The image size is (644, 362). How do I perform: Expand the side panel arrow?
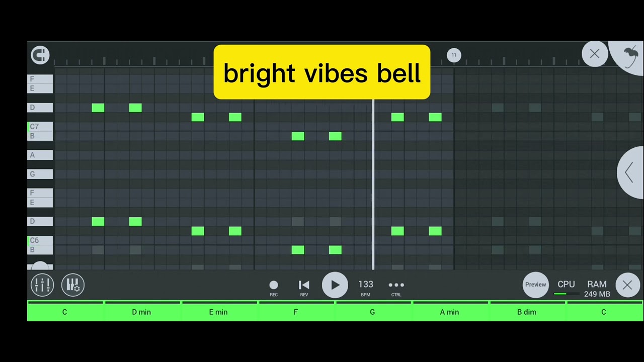pyautogui.click(x=630, y=172)
